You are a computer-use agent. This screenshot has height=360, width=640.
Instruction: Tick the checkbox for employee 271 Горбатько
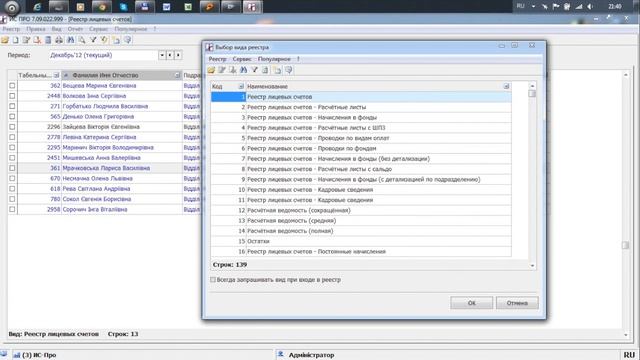12,106
